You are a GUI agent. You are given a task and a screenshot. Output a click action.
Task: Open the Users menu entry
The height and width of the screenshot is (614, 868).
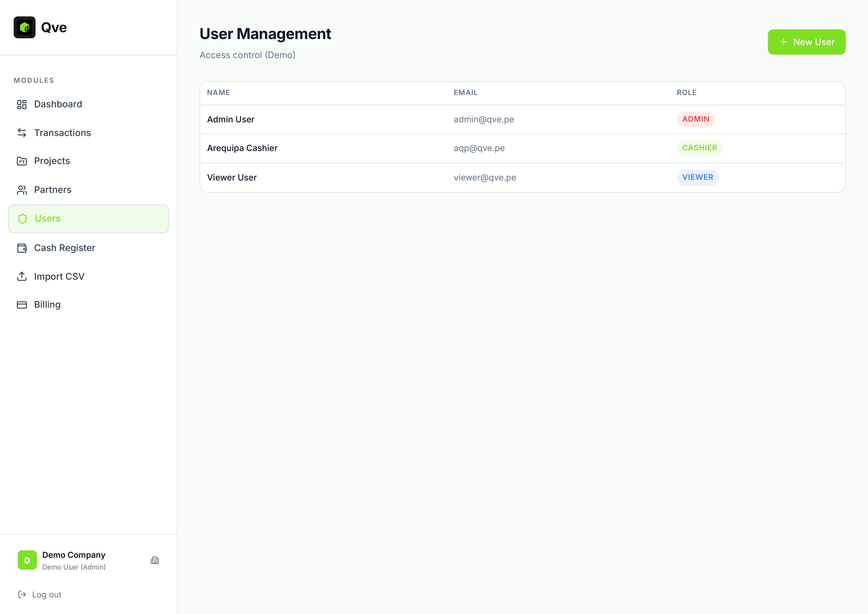pyautogui.click(x=47, y=219)
